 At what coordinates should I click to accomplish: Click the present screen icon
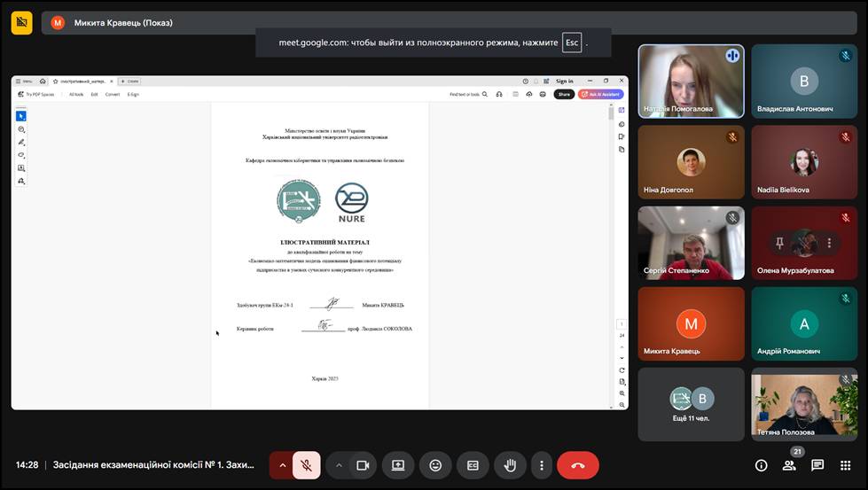click(398, 465)
